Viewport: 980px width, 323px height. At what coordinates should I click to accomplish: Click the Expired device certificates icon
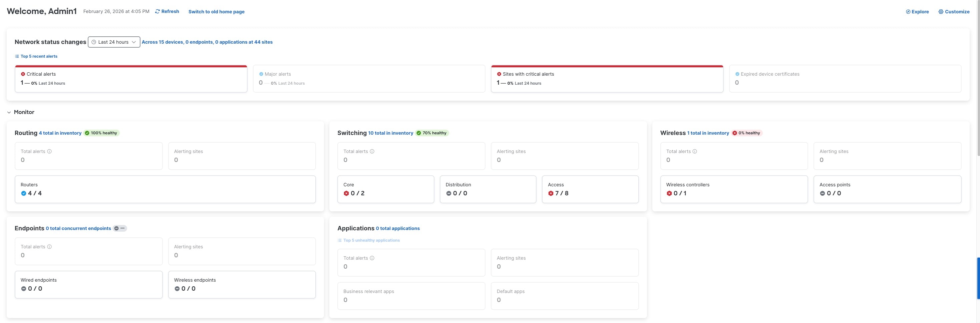[x=737, y=74]
